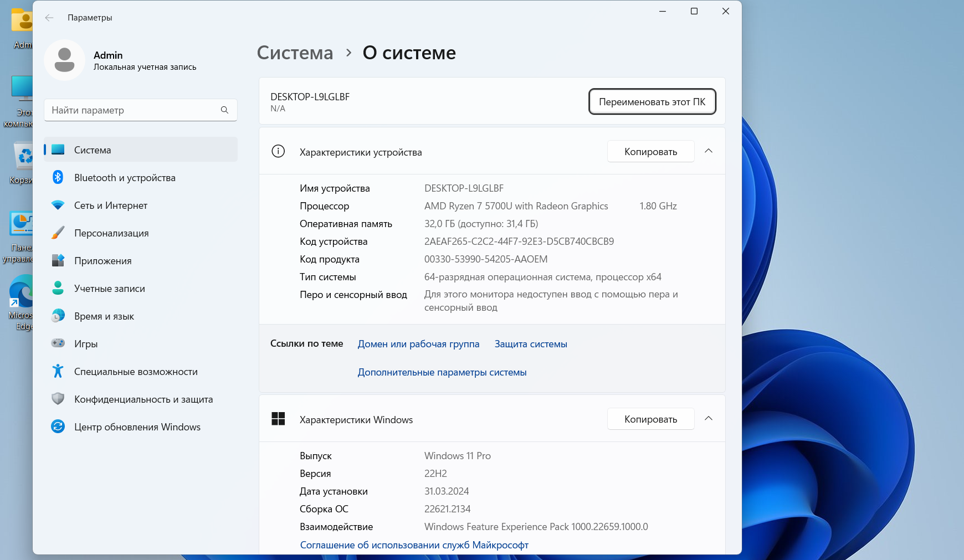This screenshot has width=964, height=560.
Task: Open Windows Update via its sync icon
Action: click(x=58, y=427)
